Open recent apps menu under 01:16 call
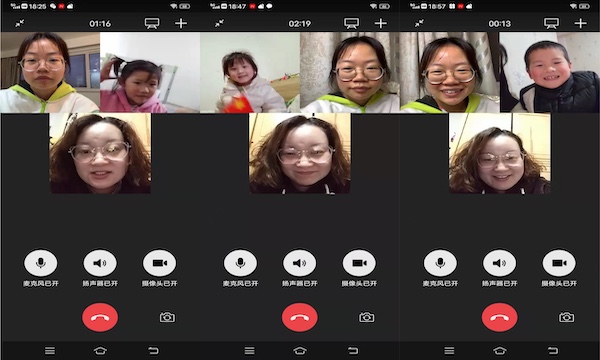This screenshot has height=360, width=600. [x=50, y=350]
